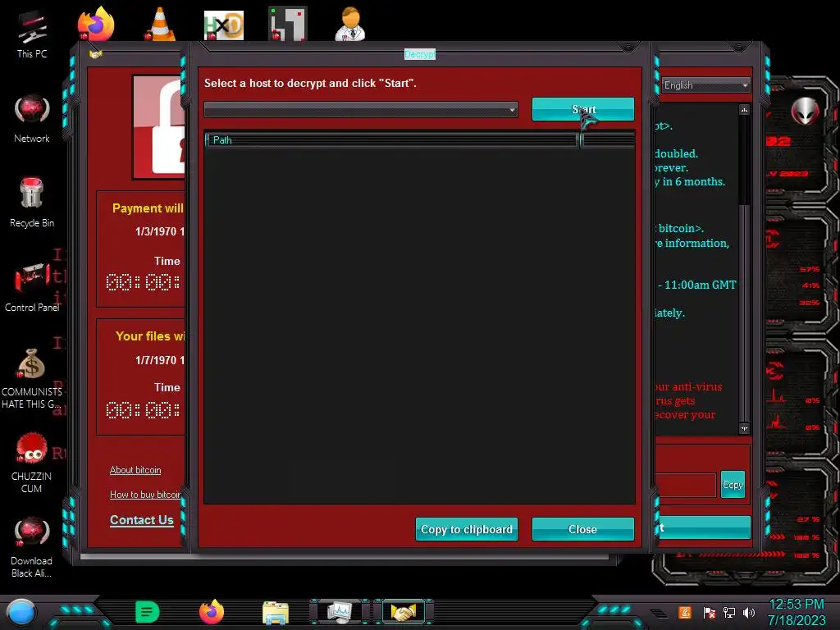Viewport: 840px width, 630px height.
Task: Launch Firefox from desktop shortcut
Action: click(96, 24)
